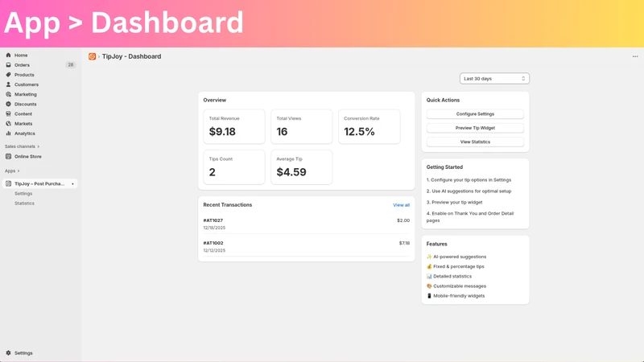Open TipJoy Statistics sub-item
Viewport: 644px width, 362px height.
tap(24, 204)
